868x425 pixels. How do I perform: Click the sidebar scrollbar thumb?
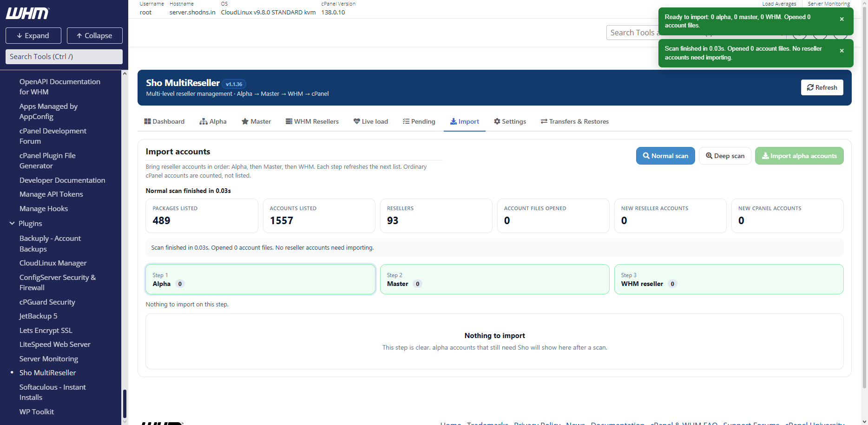[125, 404]
